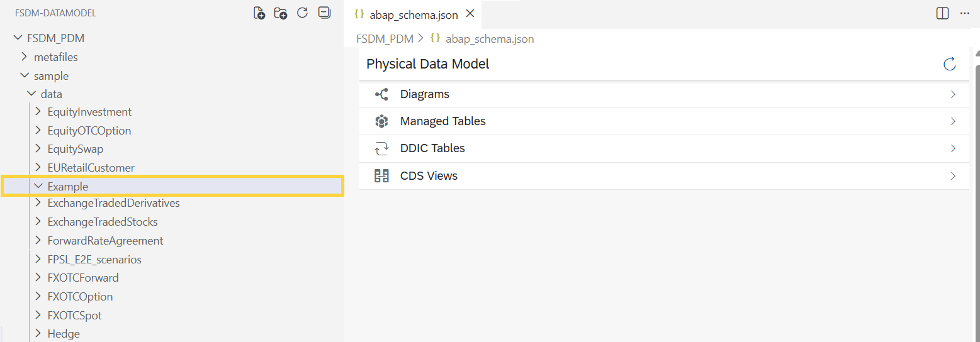Collapse the sample folder
Screen dimensions: 980x342
(25, 75)
